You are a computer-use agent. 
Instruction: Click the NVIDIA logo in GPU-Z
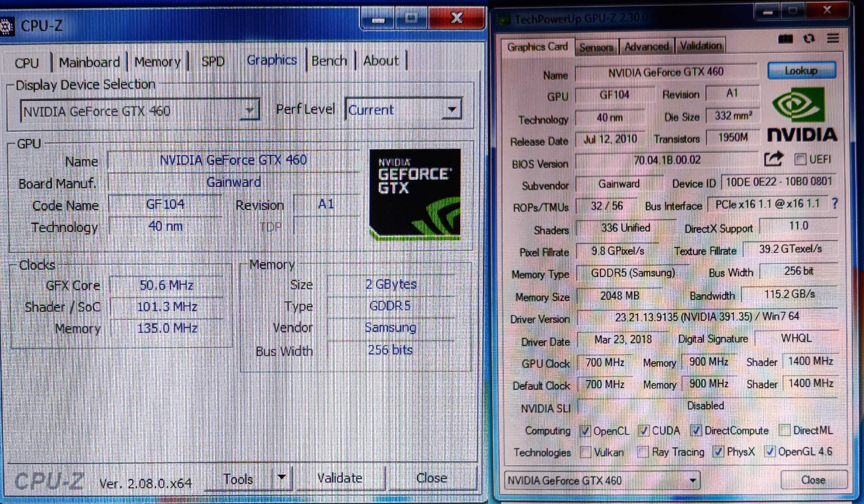(x=802, y=114)
